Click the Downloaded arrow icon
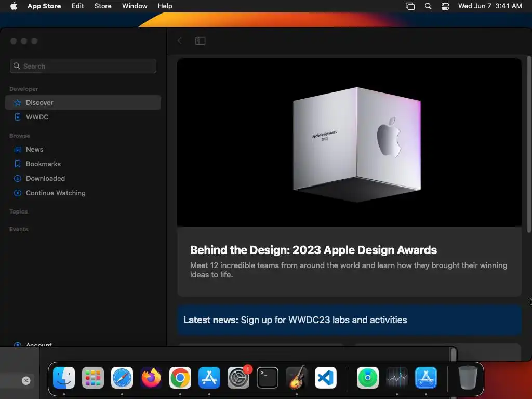532x399 pixels. point(18,179)
